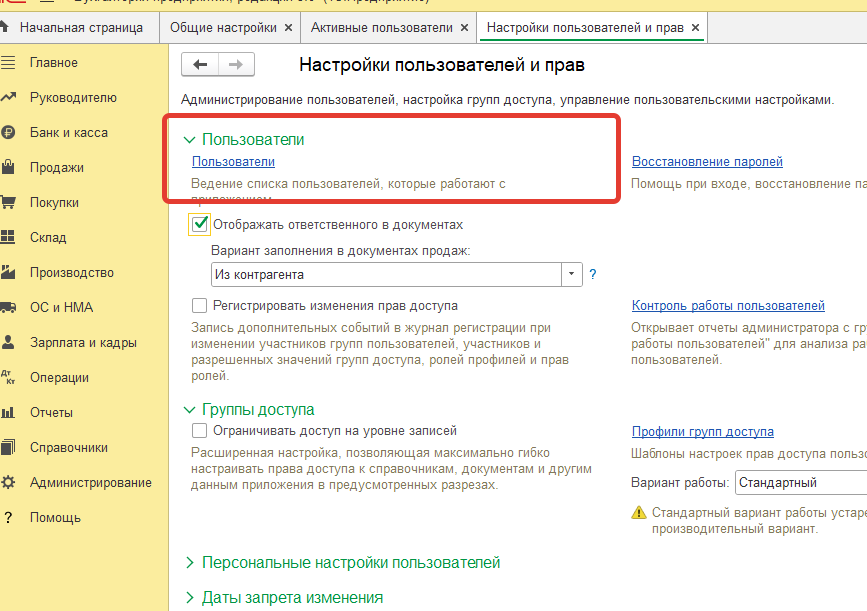The image size is (867, 611).
Task: Open the Отчеты section
Action: tap(51, 412)
